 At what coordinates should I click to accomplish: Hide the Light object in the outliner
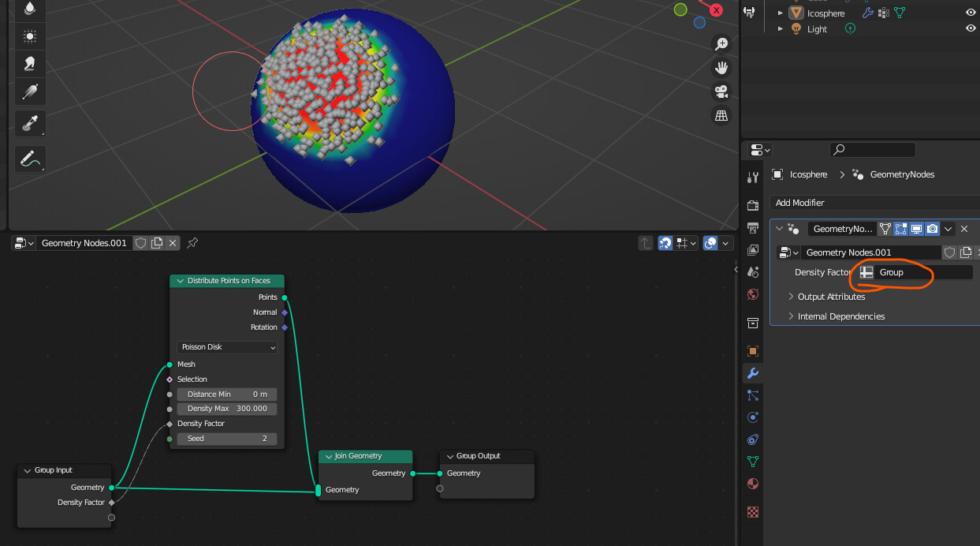pos(969,28)
